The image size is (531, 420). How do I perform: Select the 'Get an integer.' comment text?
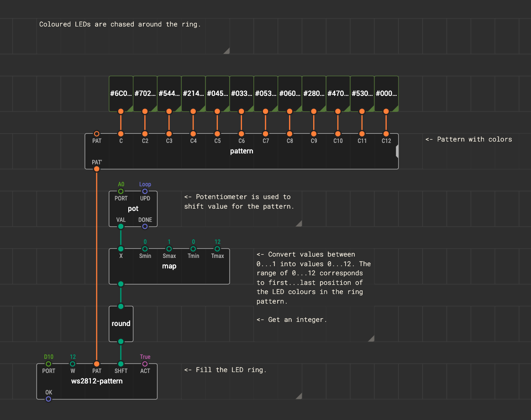pos(292,320)
